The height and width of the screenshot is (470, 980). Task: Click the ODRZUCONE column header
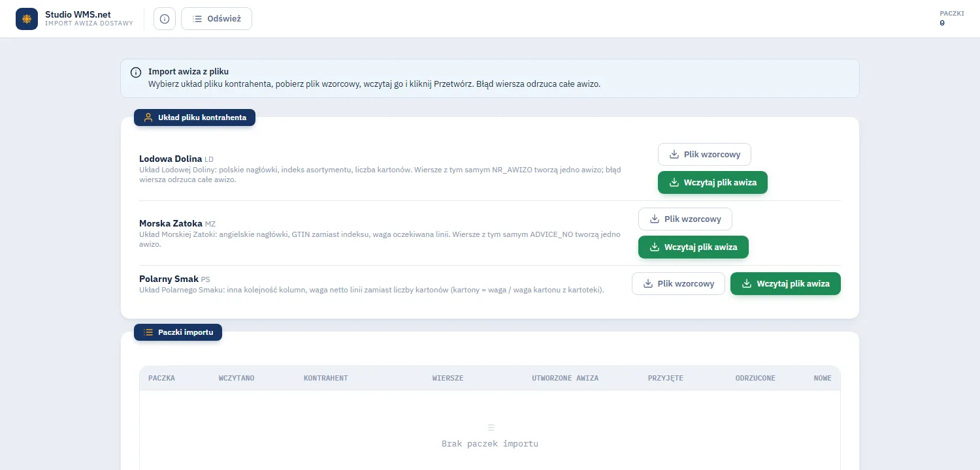click(x=755, y=378)
